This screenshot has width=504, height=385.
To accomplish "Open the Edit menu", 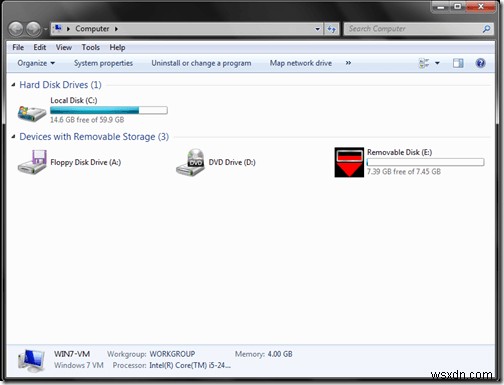I will [40, 48].
